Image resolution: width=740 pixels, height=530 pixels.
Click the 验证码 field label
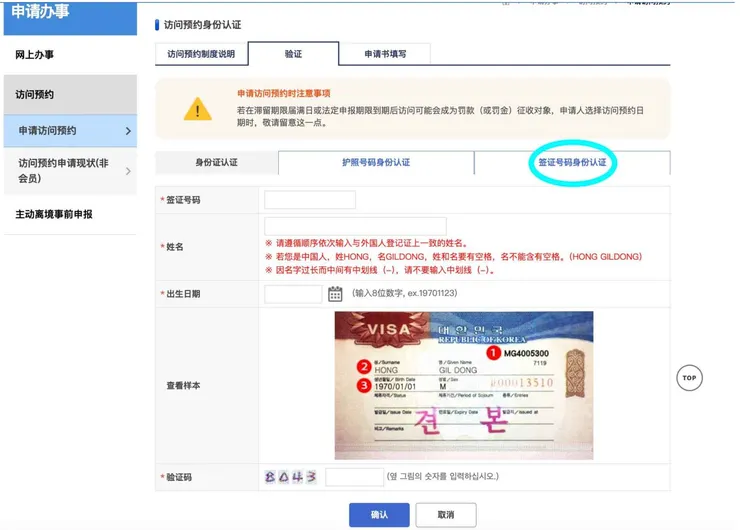[x=179, y=477]
